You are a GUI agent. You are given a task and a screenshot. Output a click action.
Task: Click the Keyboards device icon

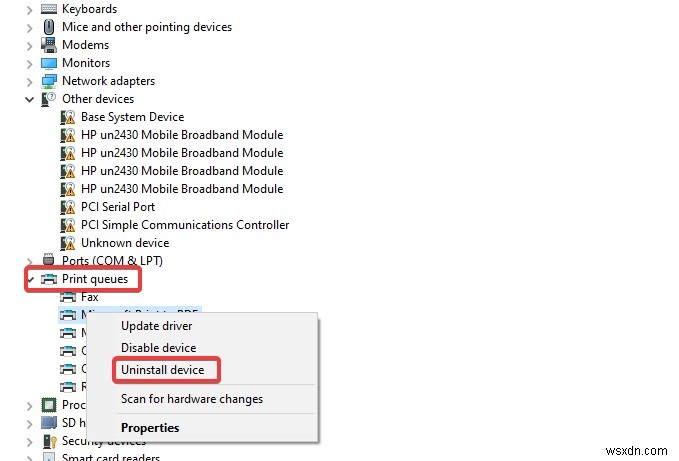pos(49,9)
